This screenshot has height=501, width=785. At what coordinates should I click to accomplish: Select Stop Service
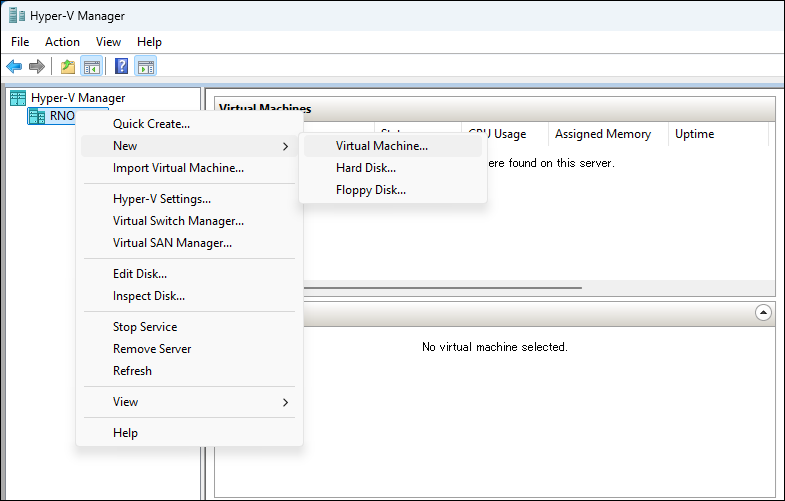tap(189, 327)
